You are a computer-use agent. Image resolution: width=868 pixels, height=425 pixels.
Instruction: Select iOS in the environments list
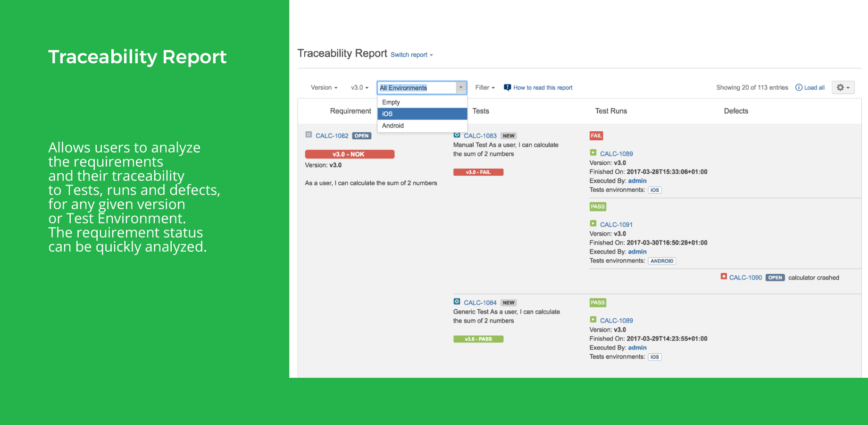[x=422, y=113]
